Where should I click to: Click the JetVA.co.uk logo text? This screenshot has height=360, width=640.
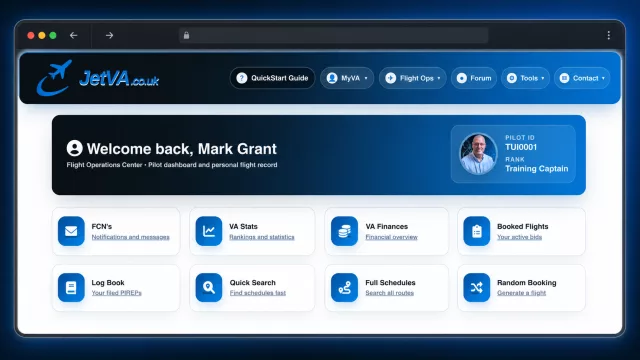pos(119,78)
